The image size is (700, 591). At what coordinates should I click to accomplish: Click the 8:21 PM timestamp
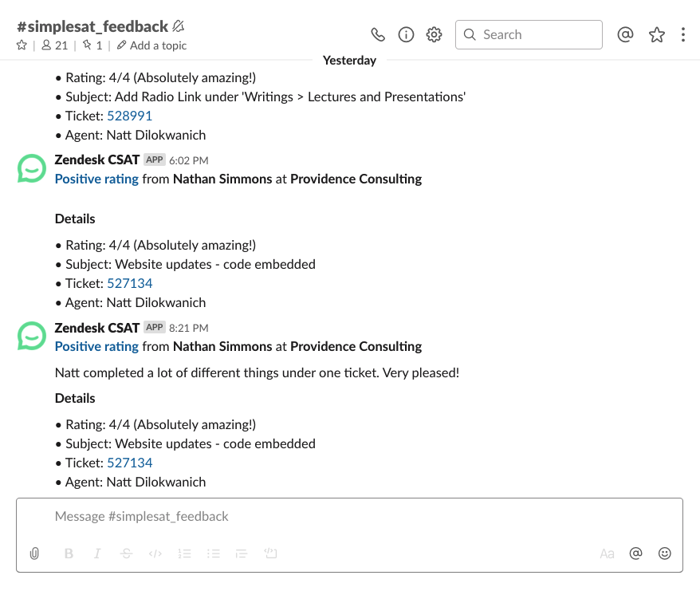pyautogui.click(x=188, y=329)
